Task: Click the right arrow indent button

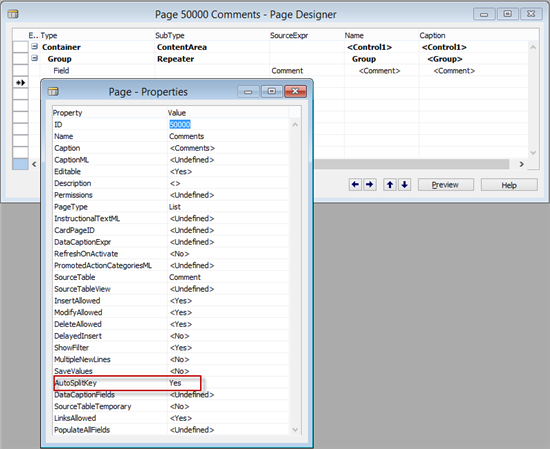Action: pos(370,185)
